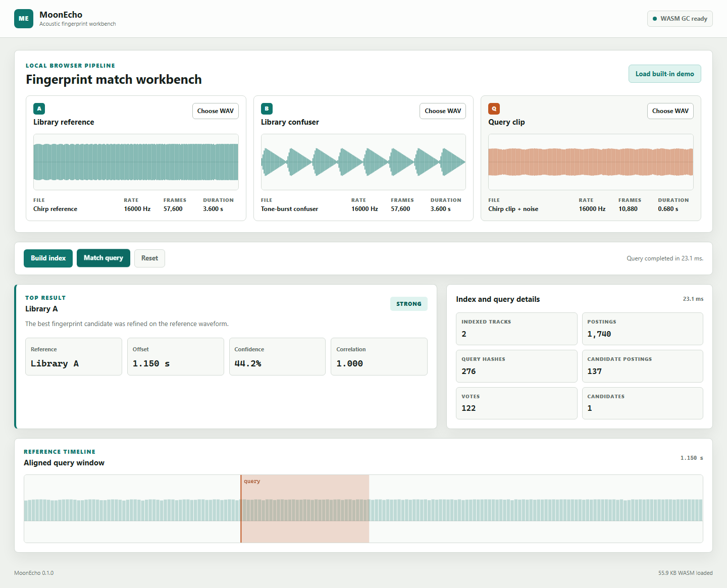Viewport: 727px width, 588px height.
Task: Click the WASM GC ready status indicator
Action: coord(680,19)
